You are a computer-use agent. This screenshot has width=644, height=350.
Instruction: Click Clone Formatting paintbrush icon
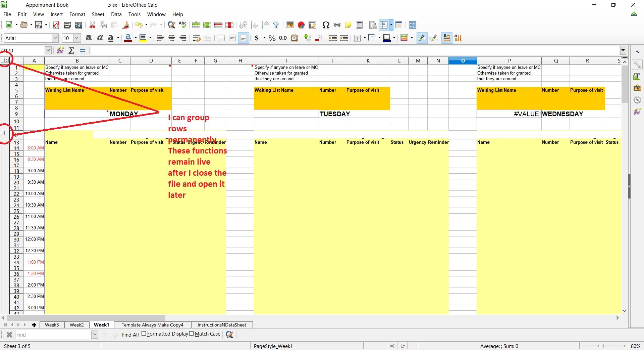[126, 25]
